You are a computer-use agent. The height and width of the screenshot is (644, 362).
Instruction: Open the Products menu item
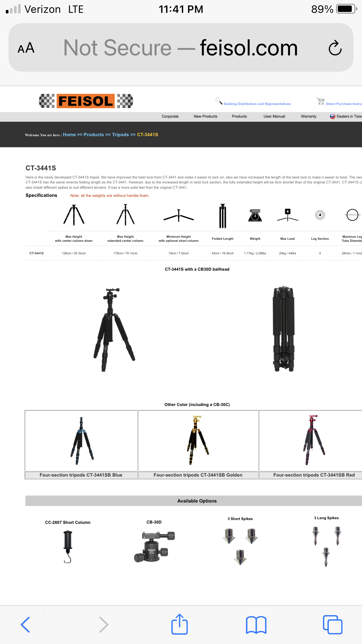pos(239,116)
